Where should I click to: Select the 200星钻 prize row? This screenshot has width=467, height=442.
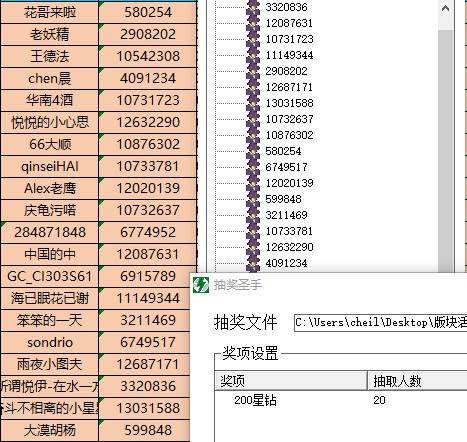coord(341,400)
